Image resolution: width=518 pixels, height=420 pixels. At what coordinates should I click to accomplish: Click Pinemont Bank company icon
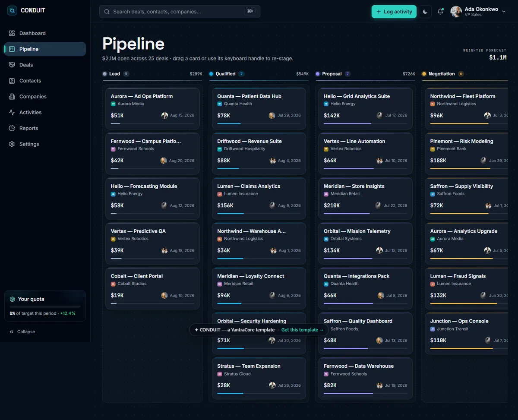click(x=433, y=149)
